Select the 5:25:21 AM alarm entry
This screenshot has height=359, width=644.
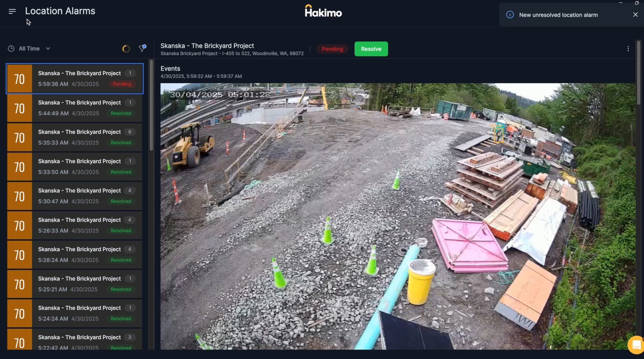pos(75,283)
